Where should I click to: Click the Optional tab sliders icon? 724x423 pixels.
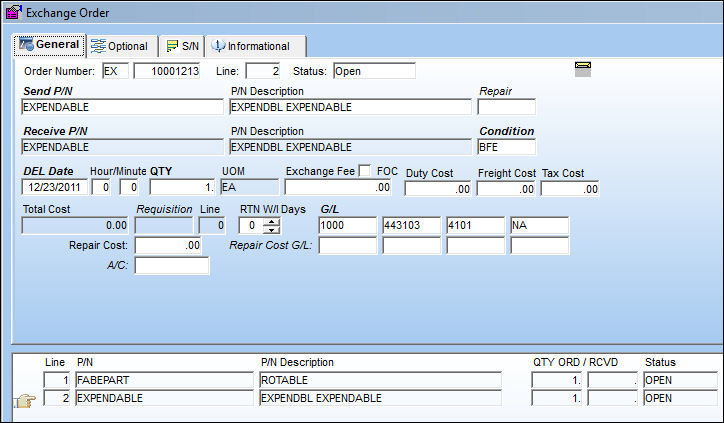pos(98,46)
